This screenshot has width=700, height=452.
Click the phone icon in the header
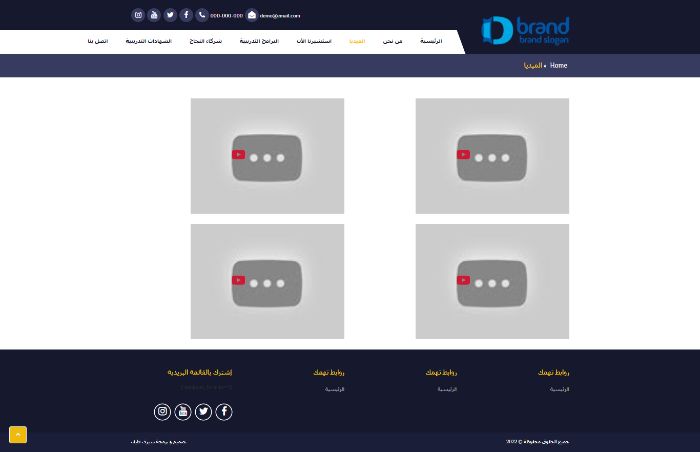click(202, 15)
